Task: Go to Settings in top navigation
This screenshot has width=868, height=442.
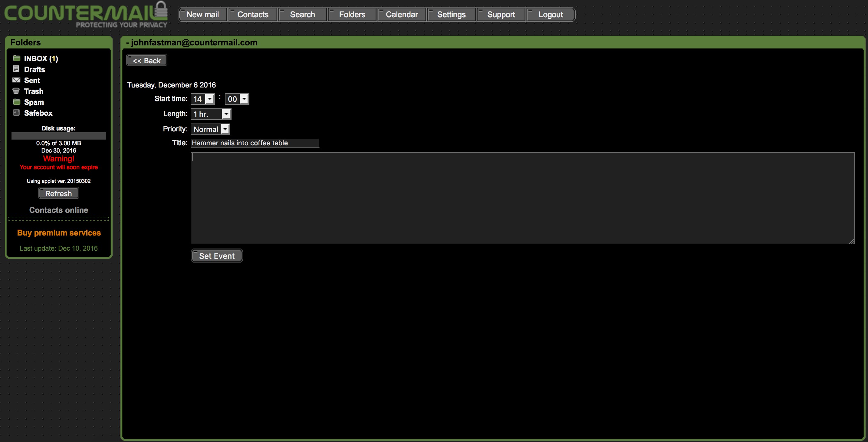Action: coord(451,15)
